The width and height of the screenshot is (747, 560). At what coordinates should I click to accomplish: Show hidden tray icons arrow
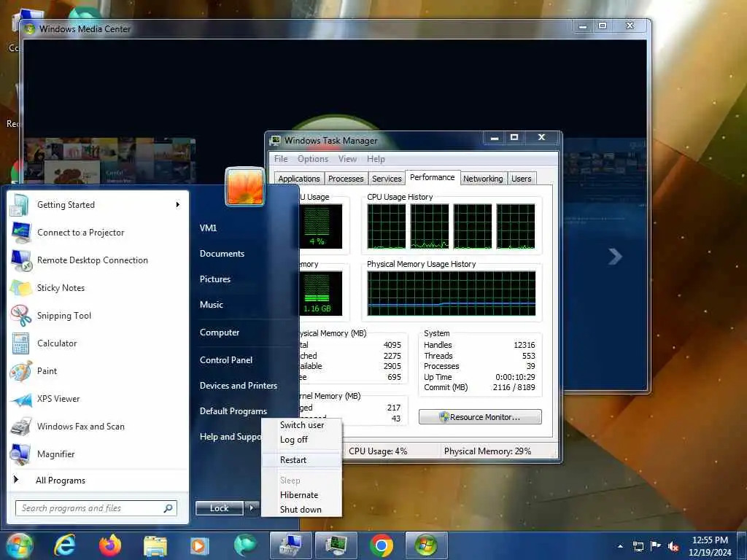coord(620,546)
